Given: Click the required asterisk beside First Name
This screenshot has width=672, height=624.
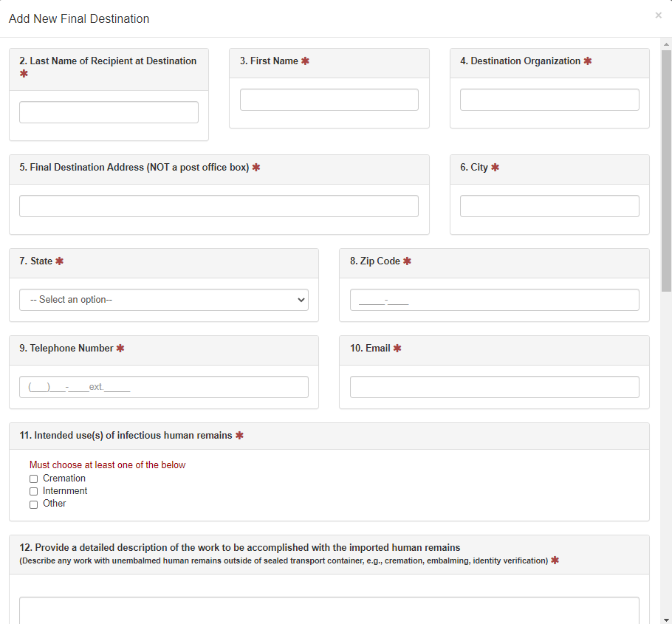Looking at the screenshot, I should [x=305, y=61].
